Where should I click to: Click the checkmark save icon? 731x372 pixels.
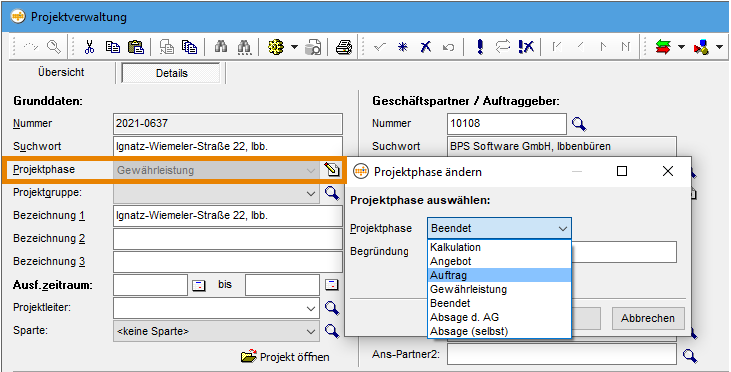click(x=380, y=47)
